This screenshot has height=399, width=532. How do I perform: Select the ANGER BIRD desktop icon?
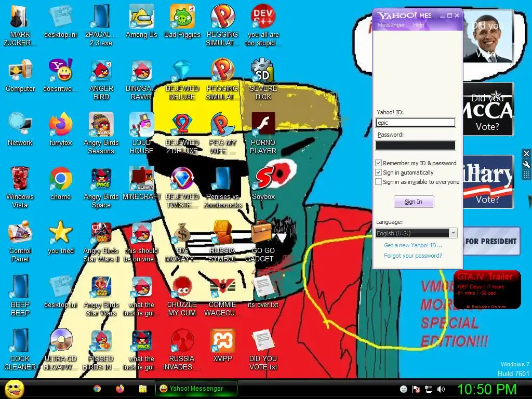click(x=101, y=79)
